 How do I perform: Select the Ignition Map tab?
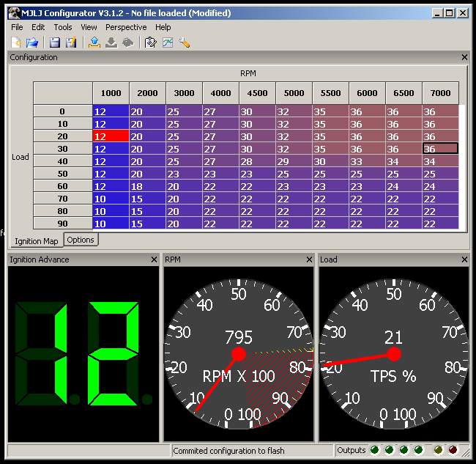(x=37, y=241)
